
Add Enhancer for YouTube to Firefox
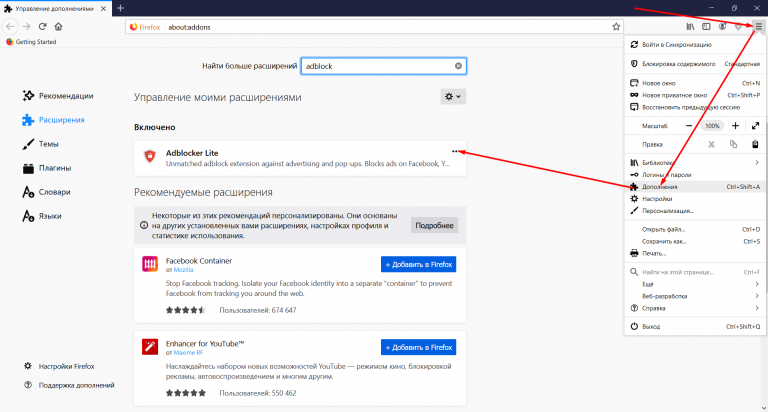[418, 347]
